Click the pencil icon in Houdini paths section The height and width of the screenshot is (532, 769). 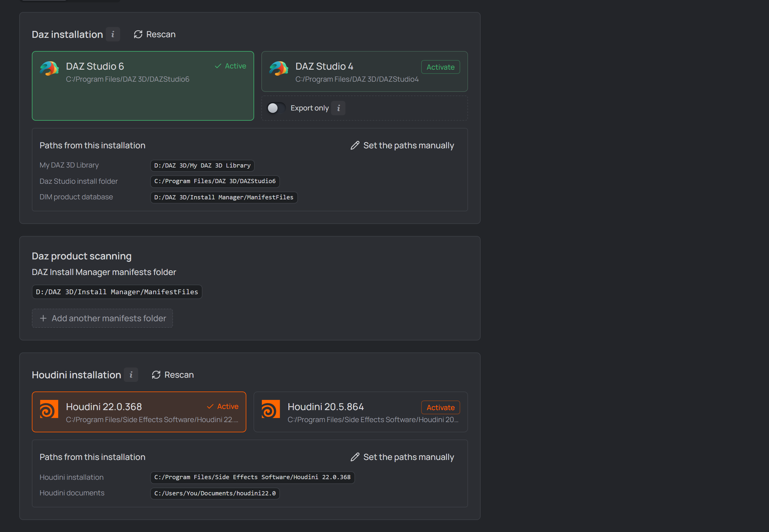coord(355,457)
